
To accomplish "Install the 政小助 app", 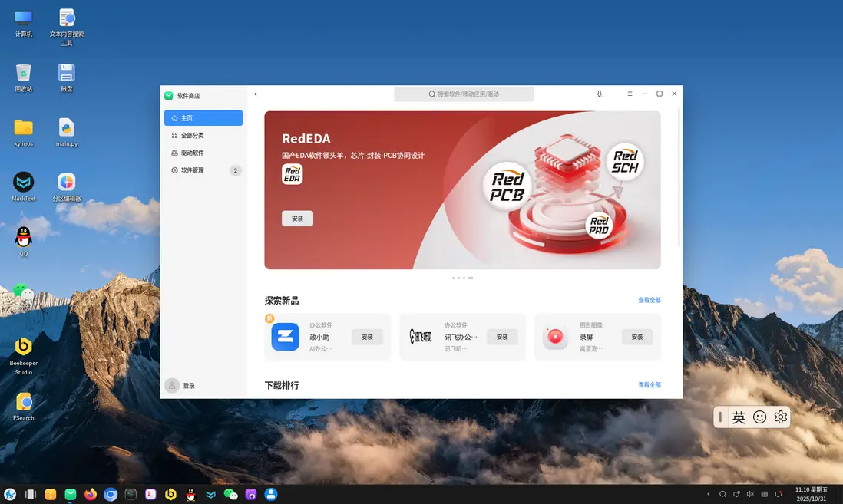I will pos(367,337).
